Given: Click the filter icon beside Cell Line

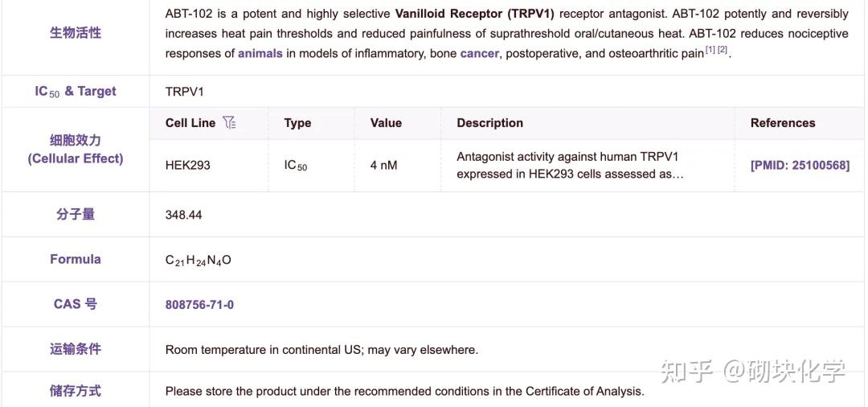Looking at the screenshot, I should click(x=230, y=123).
